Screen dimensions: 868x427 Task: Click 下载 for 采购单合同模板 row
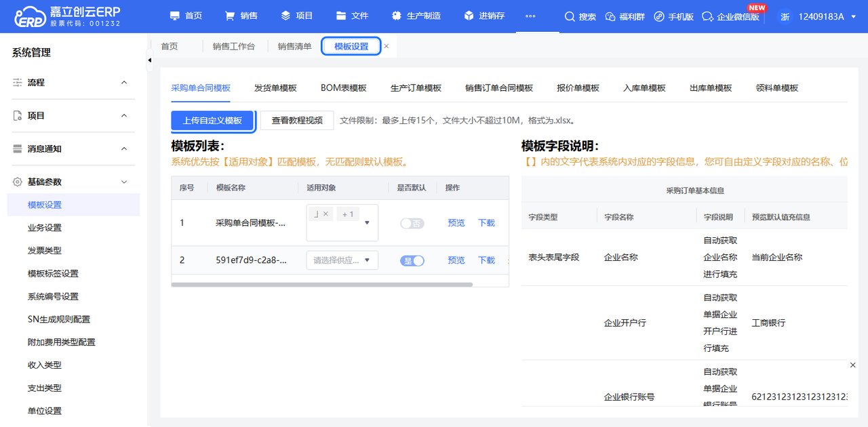[487, 223]
